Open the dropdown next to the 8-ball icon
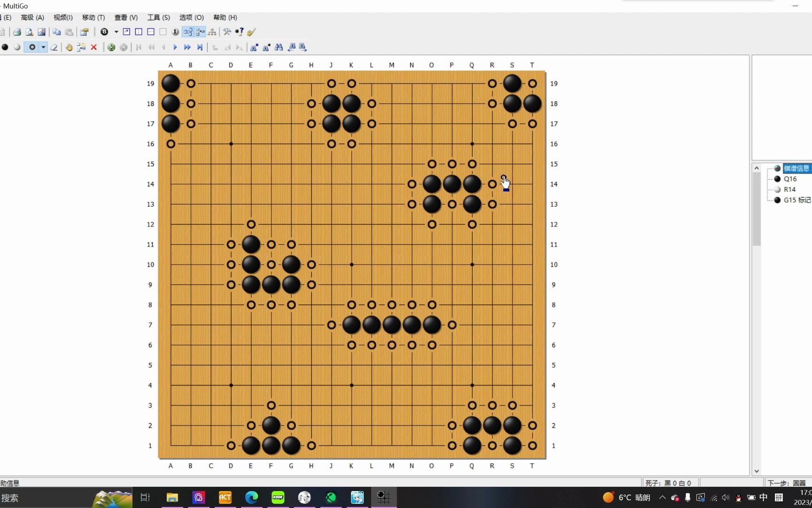The image size is (812, 508). click(116, 32)
